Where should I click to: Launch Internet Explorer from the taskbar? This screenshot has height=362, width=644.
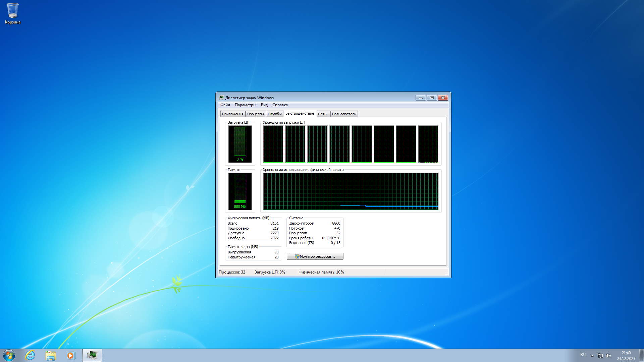pyautogui.click(x=30, y=355)
